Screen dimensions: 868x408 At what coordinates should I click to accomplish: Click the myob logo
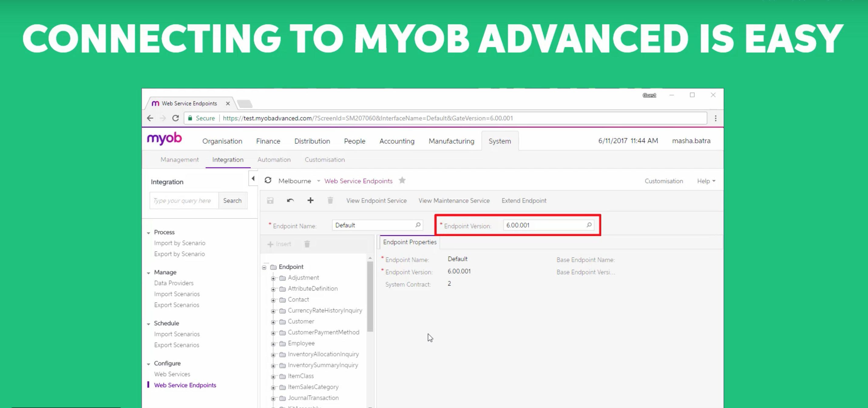(x=164, y=138)
